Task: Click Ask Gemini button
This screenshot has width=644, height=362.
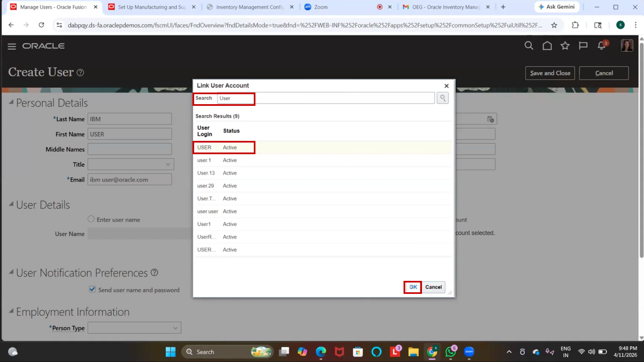Action: coord(557,7)
